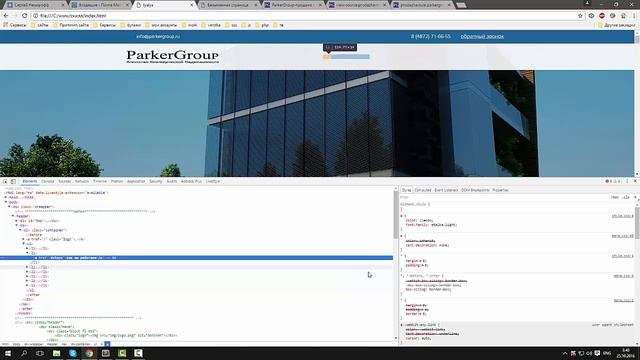Click the highlighted menu item in page header
This screenshot has height=360, width=640.
click(347, 57)
